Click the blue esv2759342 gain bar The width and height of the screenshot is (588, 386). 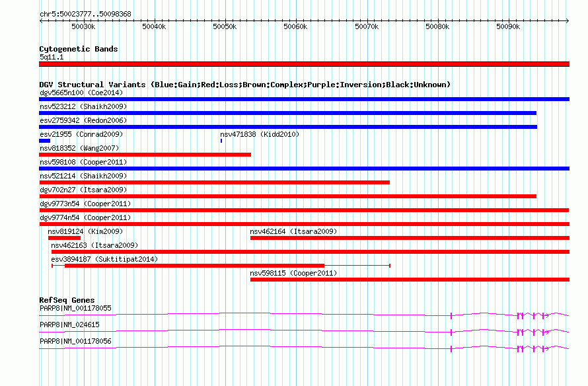tap(288, 127)
